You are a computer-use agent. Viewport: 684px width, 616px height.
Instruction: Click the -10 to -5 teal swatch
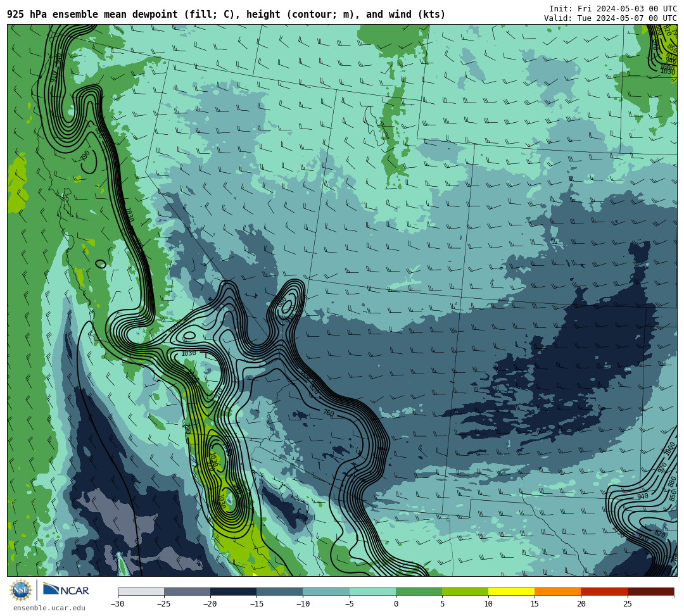tap(326, 591)
